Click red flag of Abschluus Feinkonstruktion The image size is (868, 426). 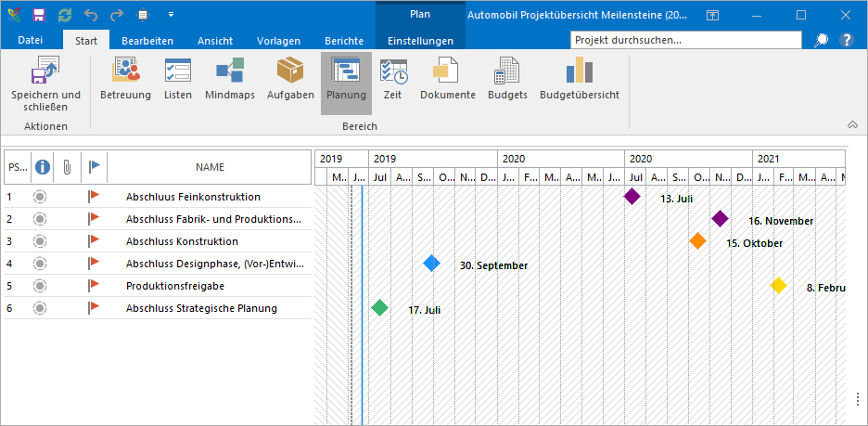tap(93, 196)
